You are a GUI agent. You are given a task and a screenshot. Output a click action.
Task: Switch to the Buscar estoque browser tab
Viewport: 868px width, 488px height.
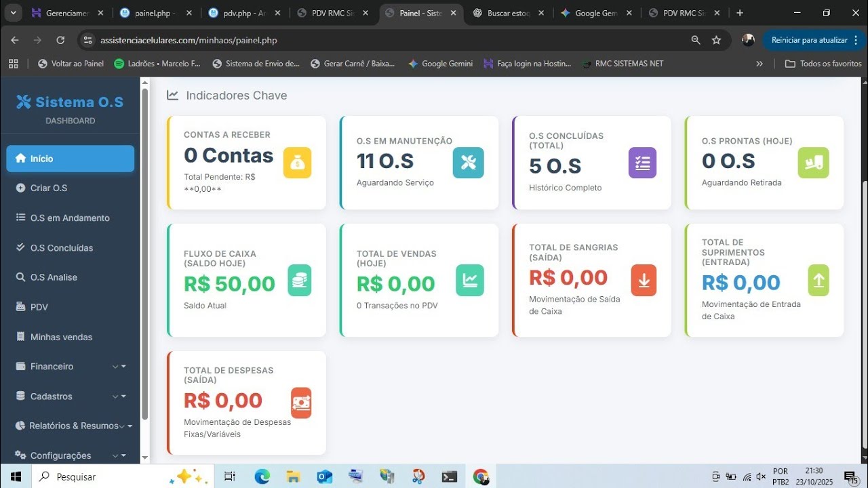click(x=509, y=13)
